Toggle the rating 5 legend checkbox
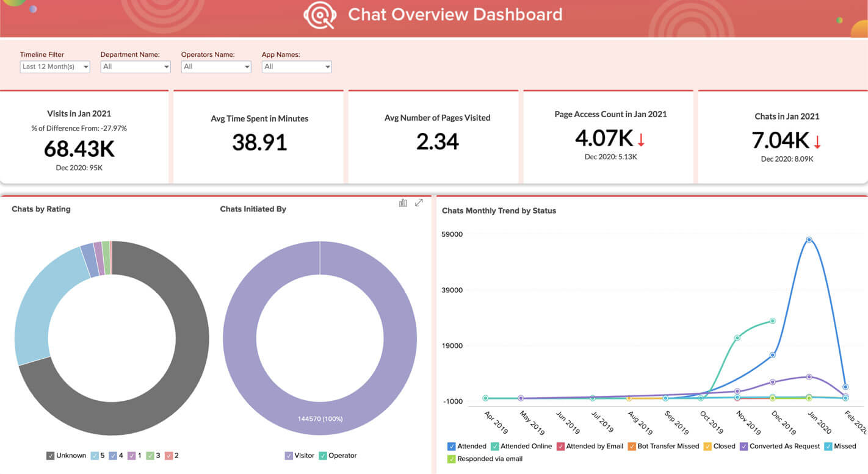 (x=95, y=456)
